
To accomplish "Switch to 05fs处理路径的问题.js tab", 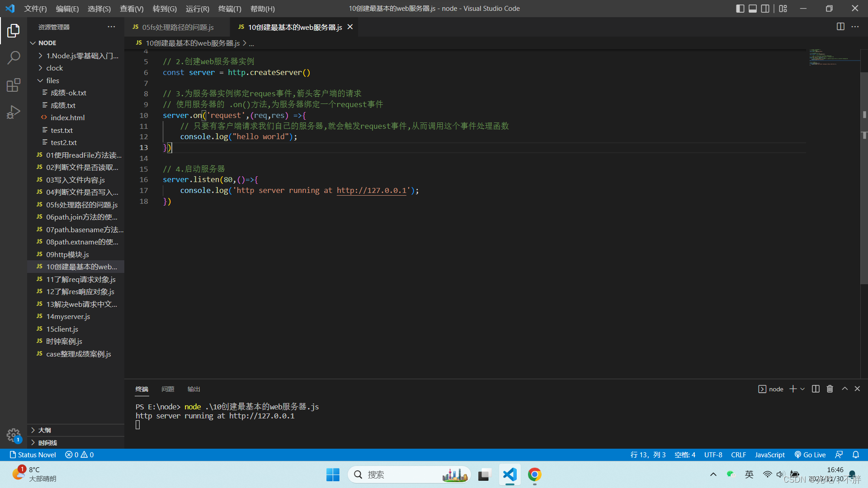I will pyautogui.click(x=178, y=27).
